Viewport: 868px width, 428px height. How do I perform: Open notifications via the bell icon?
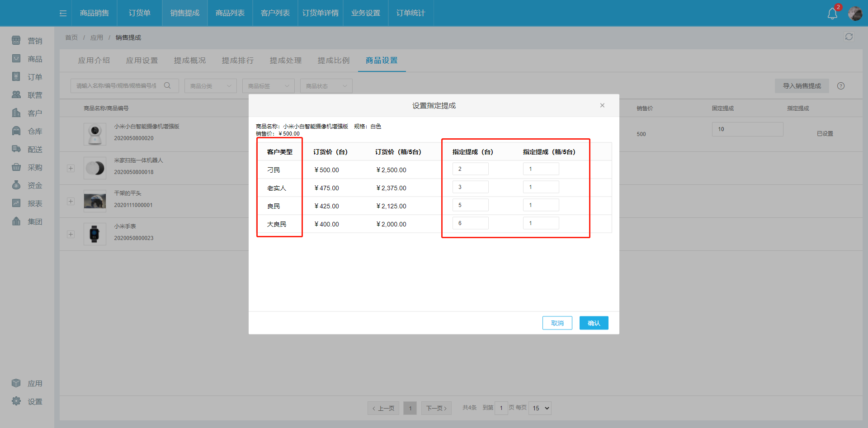(x=832, y=13)
